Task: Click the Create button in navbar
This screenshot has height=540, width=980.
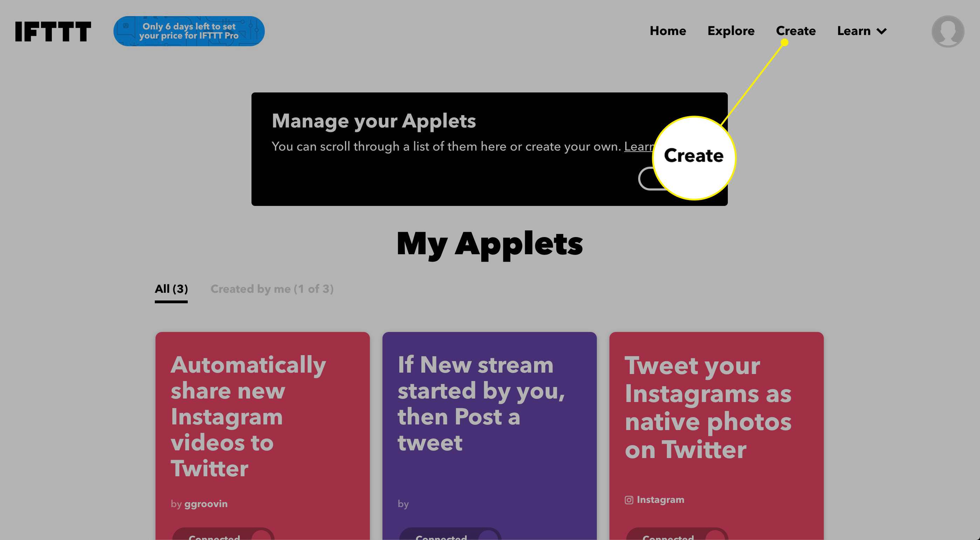Action: (x=796, y=30)
